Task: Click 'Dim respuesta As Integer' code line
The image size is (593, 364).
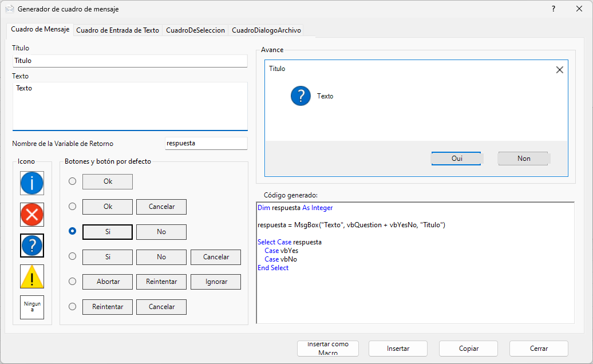Action: [295, 208]
